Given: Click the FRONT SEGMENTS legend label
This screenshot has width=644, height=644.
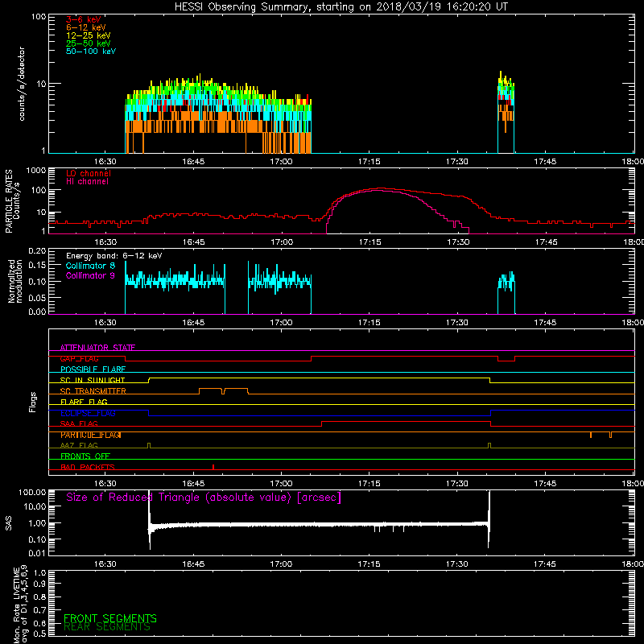Looking at the screenshot, I should (x=110, y=618).
